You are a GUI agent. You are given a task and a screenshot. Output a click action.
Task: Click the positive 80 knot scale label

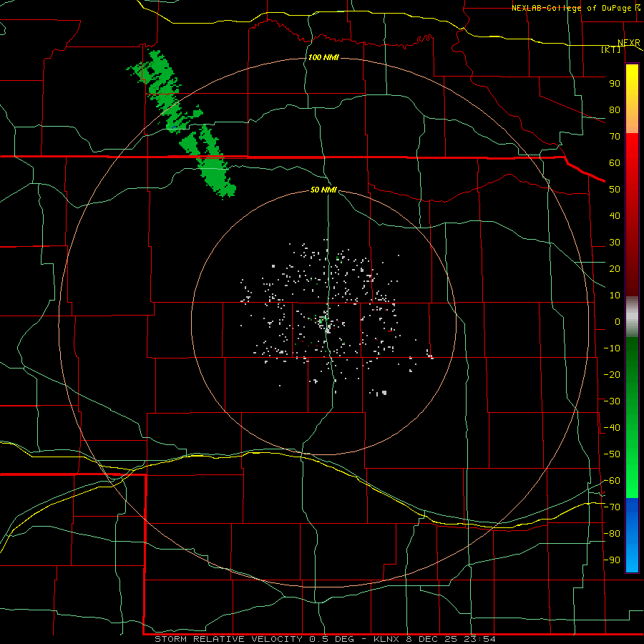615,110
